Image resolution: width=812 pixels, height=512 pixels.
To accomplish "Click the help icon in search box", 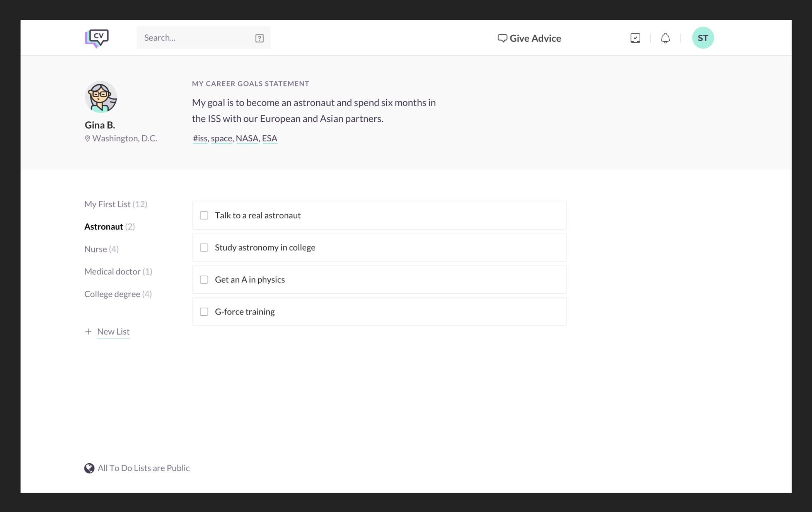I will pyautogui.click(x=259, y=38).
